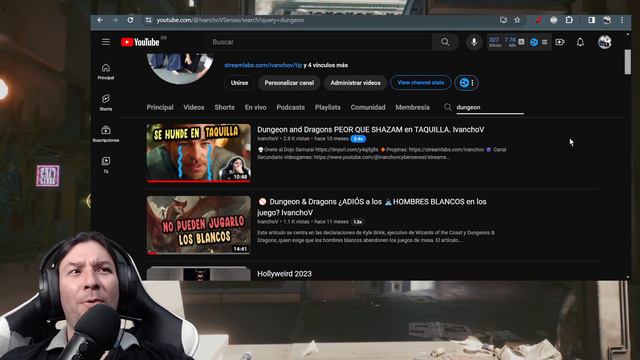
Task: Click the YouTube logo
Action: coord(140,42)
